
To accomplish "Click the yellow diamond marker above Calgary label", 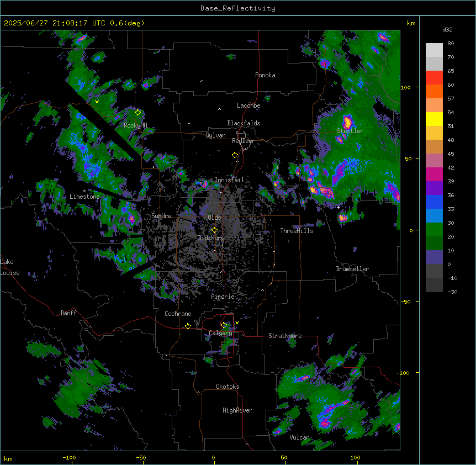I will click(x=224, y=325).
